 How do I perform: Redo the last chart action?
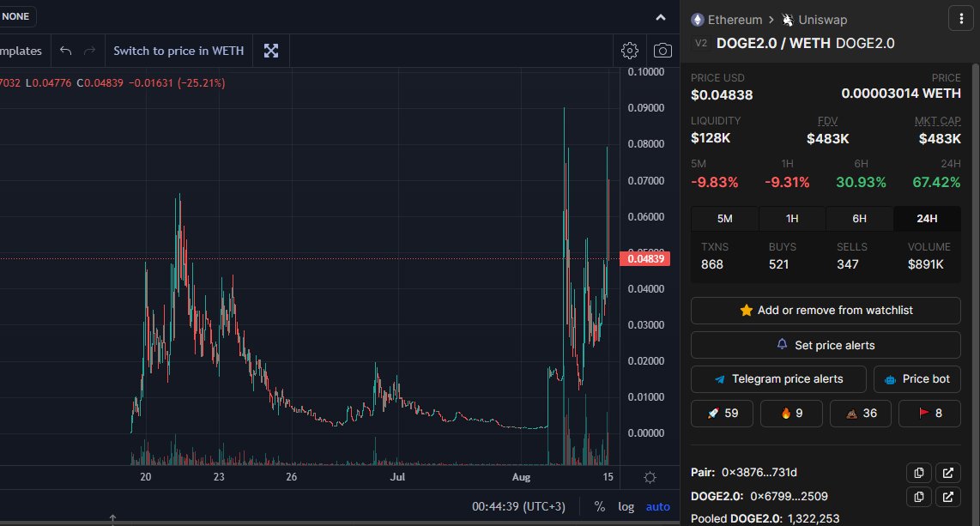point(89,51)
